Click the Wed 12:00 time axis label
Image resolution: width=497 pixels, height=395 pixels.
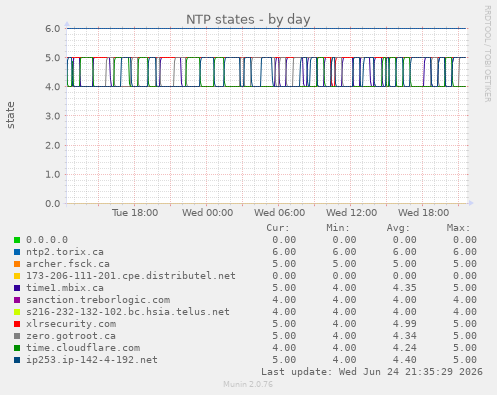(x=351, y=213)
